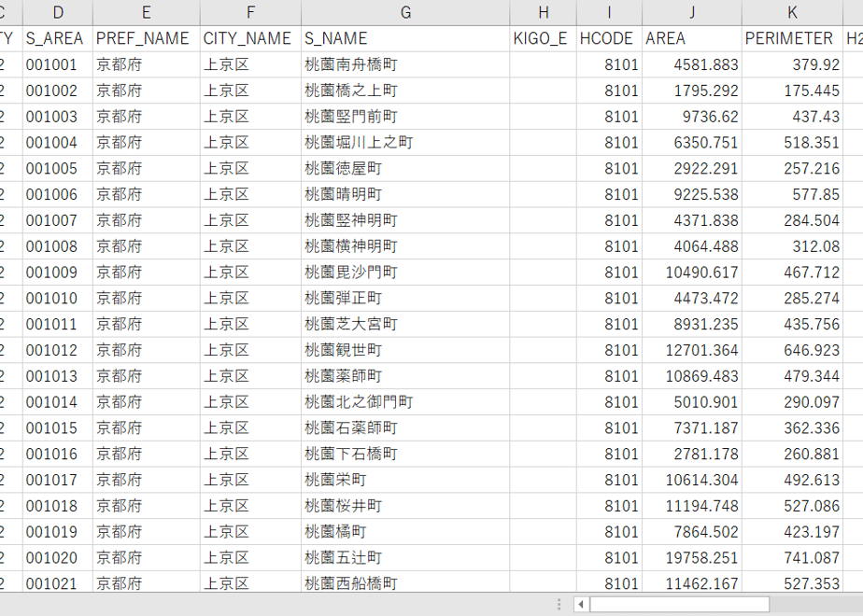
Task: Click the S_AREA cell 001010
Action: 58,298
